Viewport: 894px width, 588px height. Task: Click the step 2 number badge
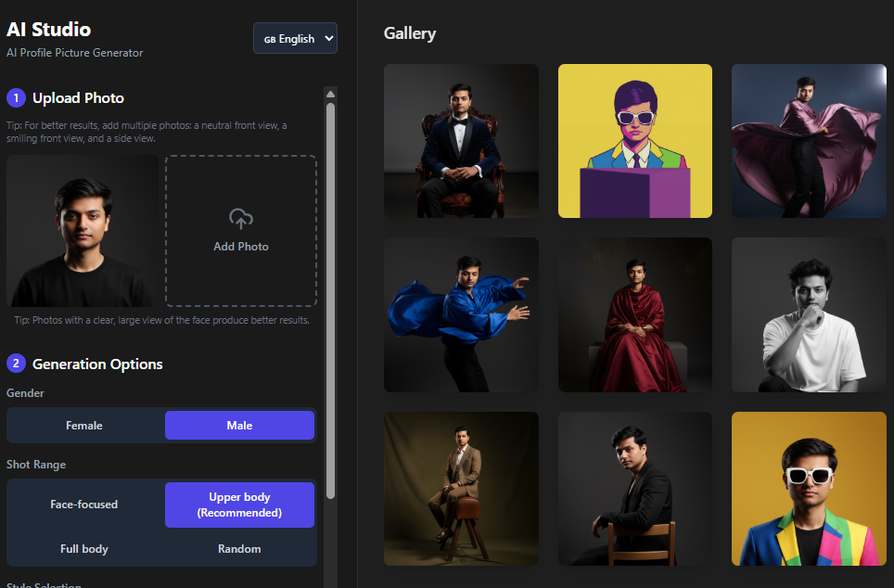click(16, 364)
